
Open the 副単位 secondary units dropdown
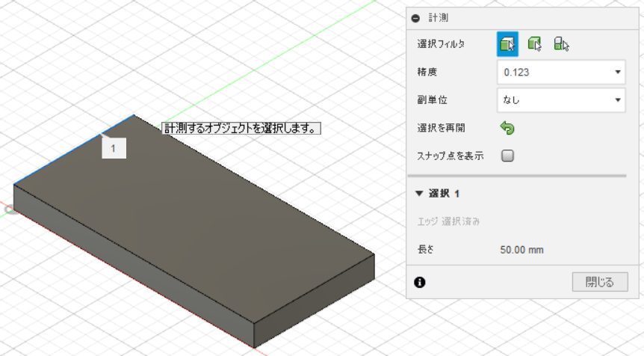[561, 100]
